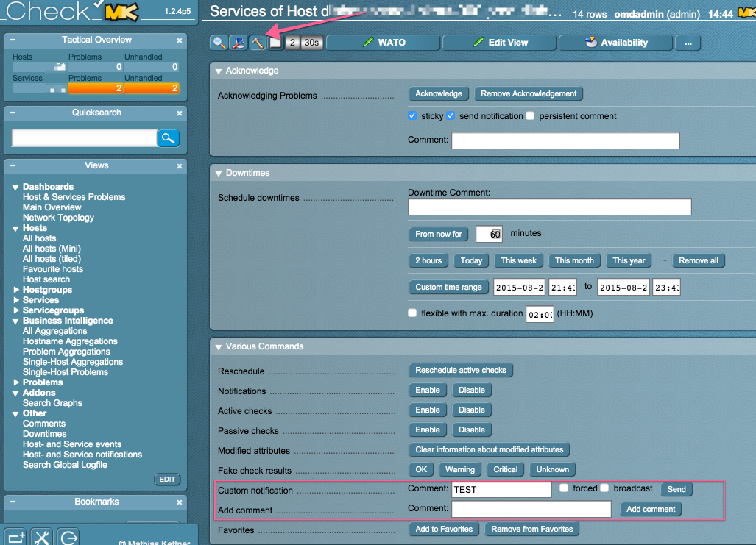Check the forced notification checkbox
Viewport: 756px width, 545px height.
coord(564,488)
